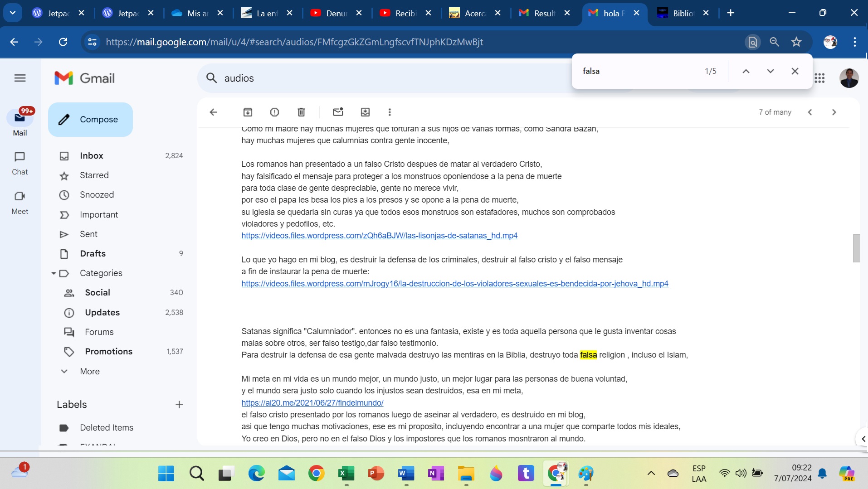This screenshot has height=489, width=868.
Task: Go back to search results list
Action: point(214,112)
